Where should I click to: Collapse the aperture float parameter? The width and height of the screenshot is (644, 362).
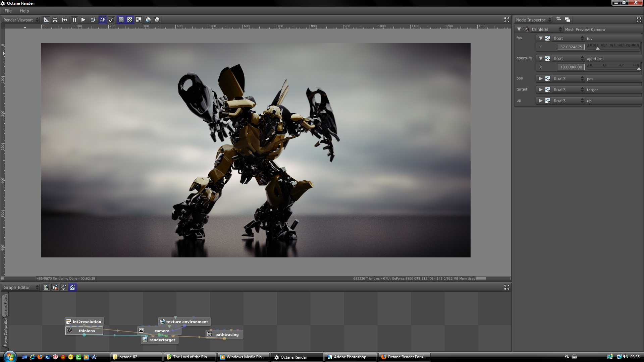pyautogui.click(x=540, y=58)
